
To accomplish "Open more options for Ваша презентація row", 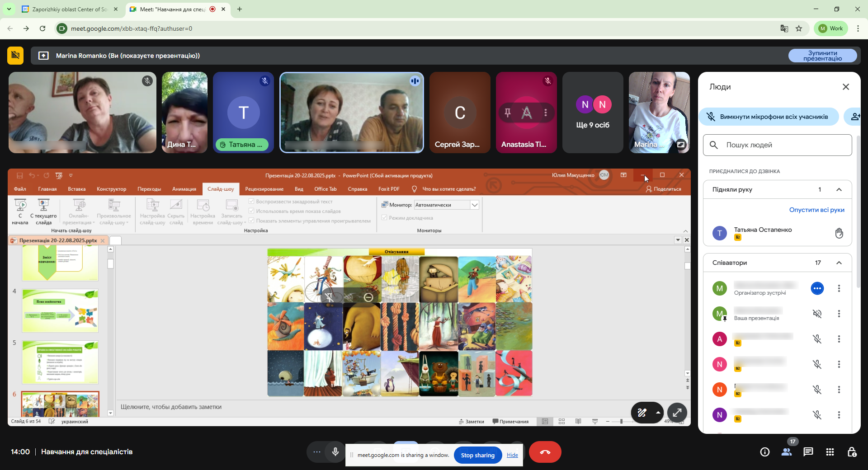I will coord(839,314).
